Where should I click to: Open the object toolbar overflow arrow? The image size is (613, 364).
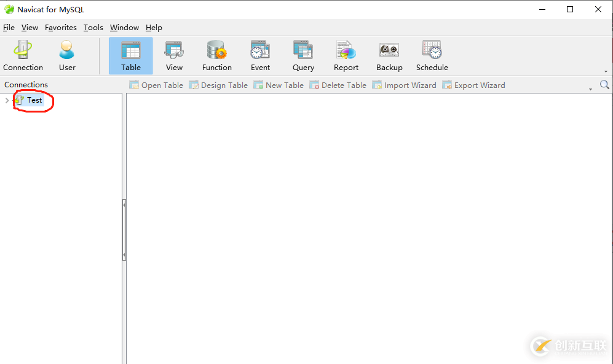point(590,90)
